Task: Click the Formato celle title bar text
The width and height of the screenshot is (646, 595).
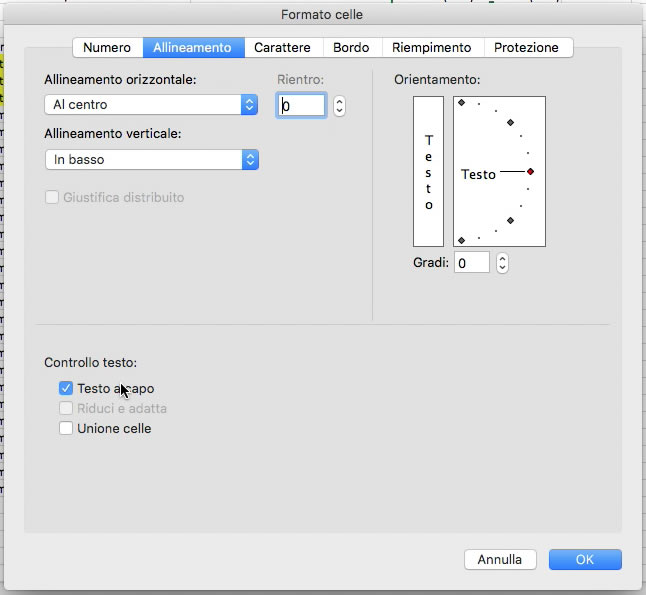Action: 322,15
